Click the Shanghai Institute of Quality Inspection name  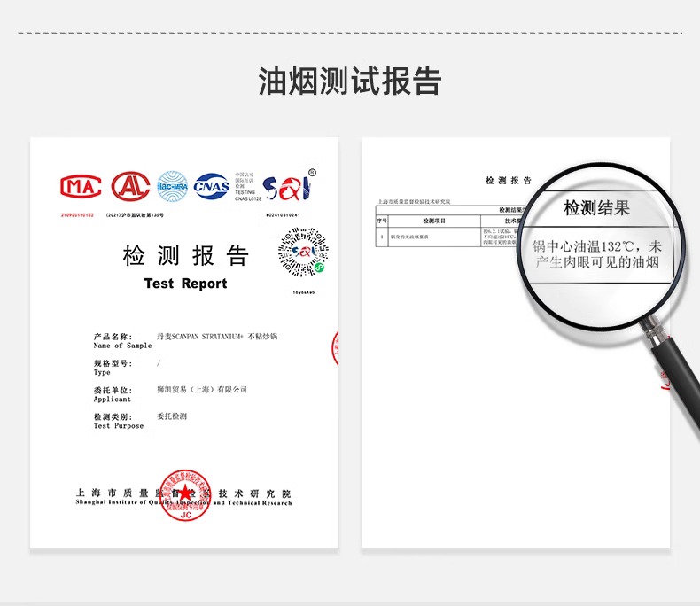183,497
